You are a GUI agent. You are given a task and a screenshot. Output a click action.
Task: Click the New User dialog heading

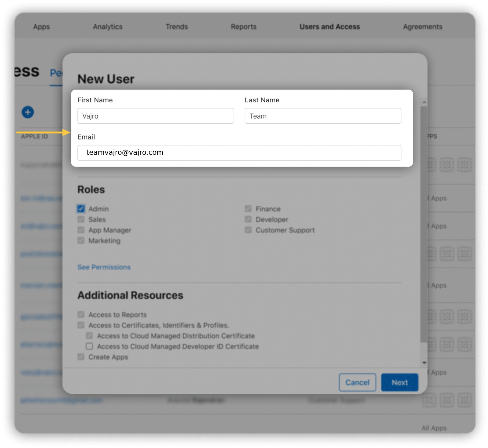click(x=106, y=79)
